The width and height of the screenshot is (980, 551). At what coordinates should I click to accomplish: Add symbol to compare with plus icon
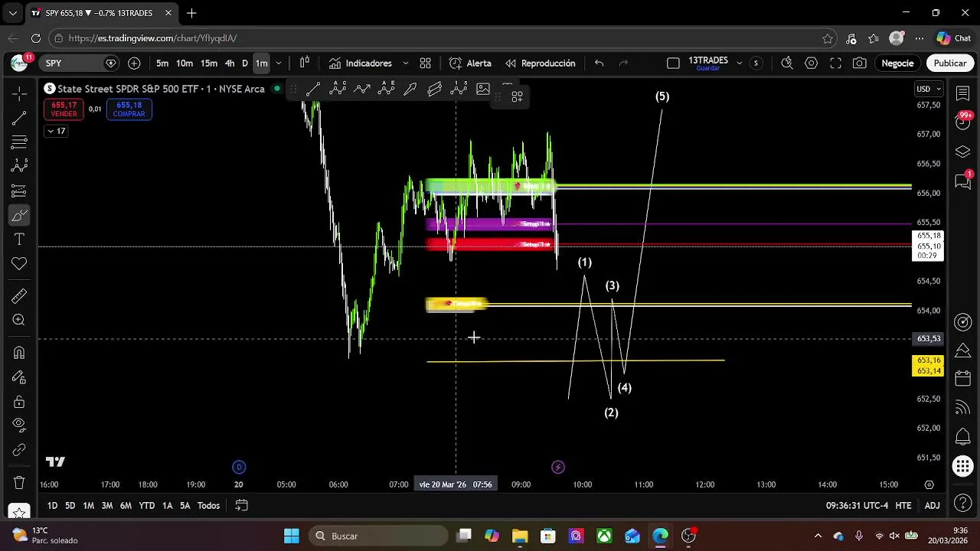point(134,64)
